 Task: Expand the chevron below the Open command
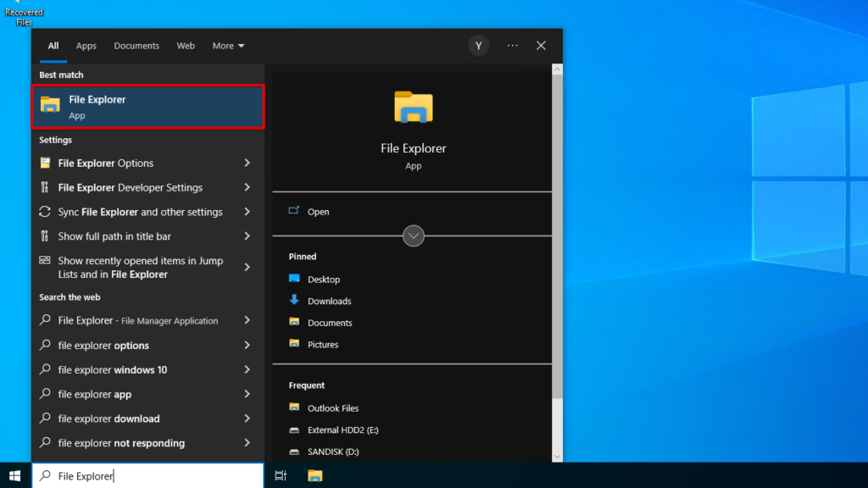tap(413, 236)
